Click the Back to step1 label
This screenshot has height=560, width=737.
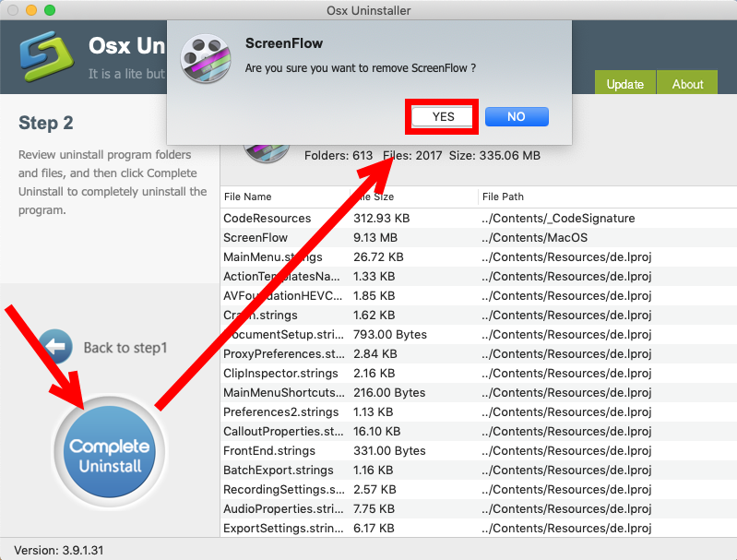pyautogui.click(x=125, y=348)
